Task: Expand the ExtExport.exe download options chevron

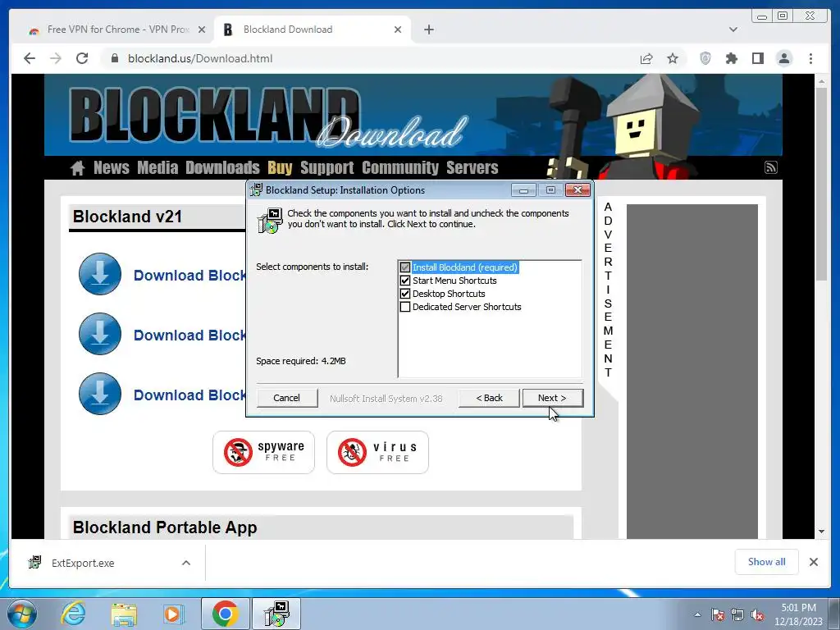Action: click(186, 563)
